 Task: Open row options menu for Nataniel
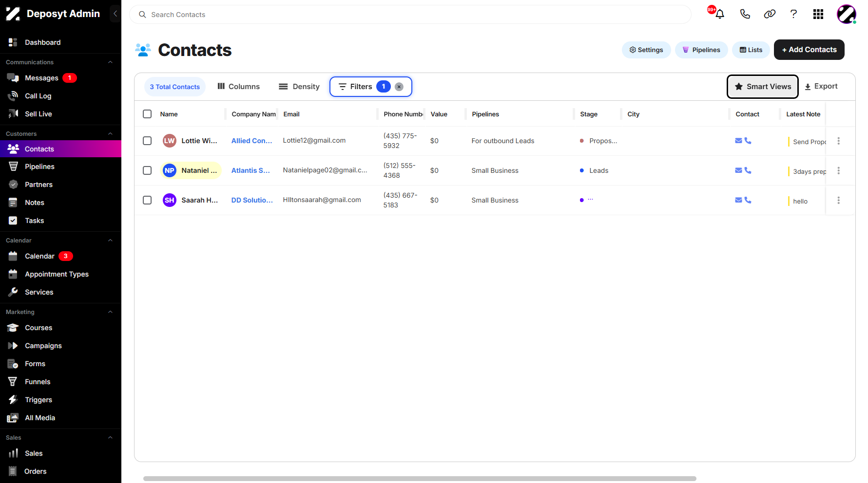(838, 170)
